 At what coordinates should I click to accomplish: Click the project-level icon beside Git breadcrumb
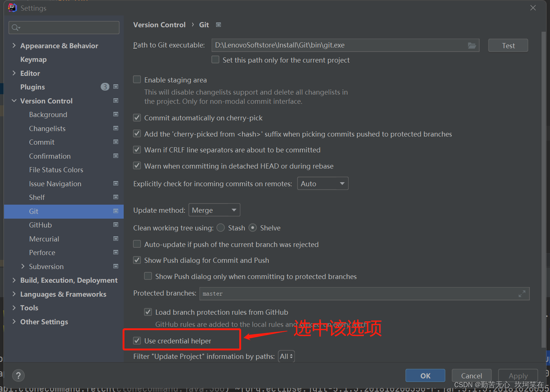(218, 25)
